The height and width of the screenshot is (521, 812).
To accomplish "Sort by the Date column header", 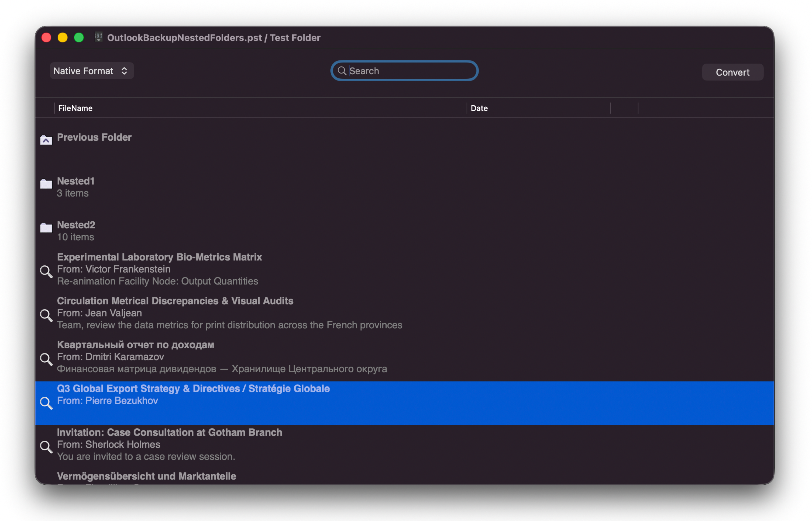I will [x=480, y=108].
